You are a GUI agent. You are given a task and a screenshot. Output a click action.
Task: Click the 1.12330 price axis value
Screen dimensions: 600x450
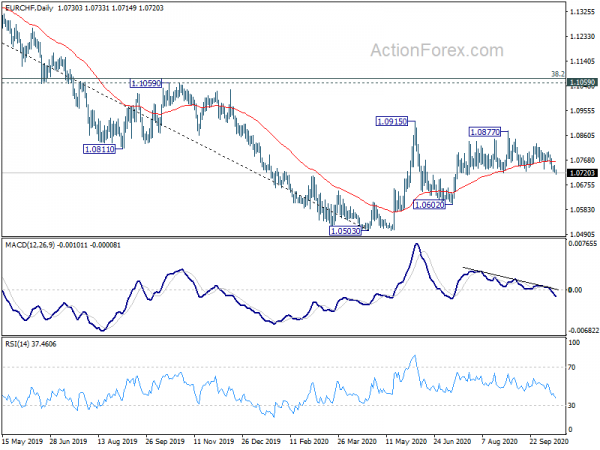[582, 36]
